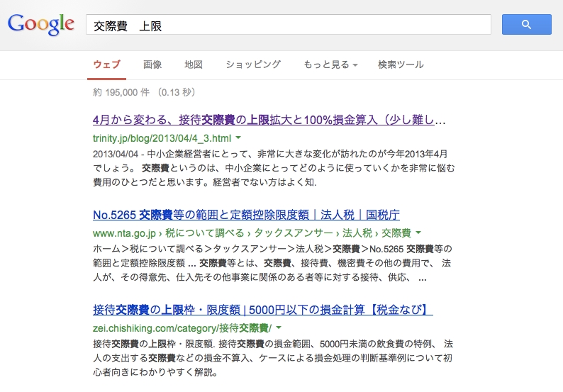Switch to the ウェブ tab
Screen dimensions: 563x392
[106, 65]
